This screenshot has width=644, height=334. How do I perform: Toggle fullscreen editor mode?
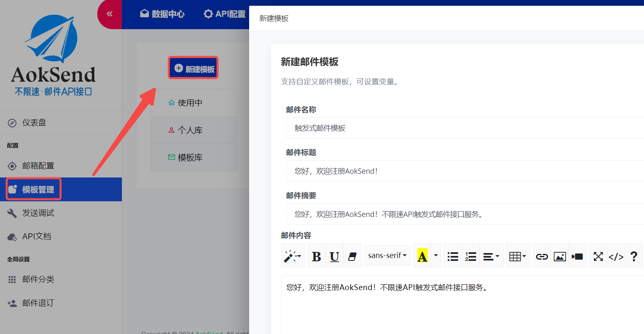598,256
